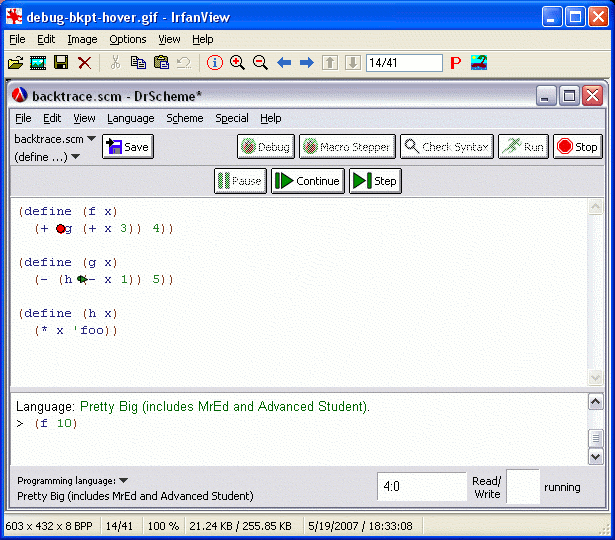The image size is (615, 540).
Task: Go to previous image blue arrow
Action: pos(284,63)
